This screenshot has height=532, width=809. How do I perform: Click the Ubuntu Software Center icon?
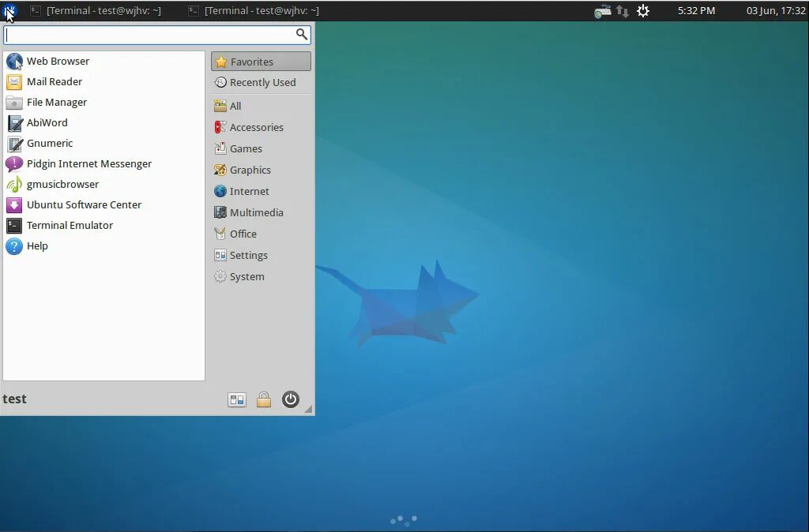coord(14,205)
